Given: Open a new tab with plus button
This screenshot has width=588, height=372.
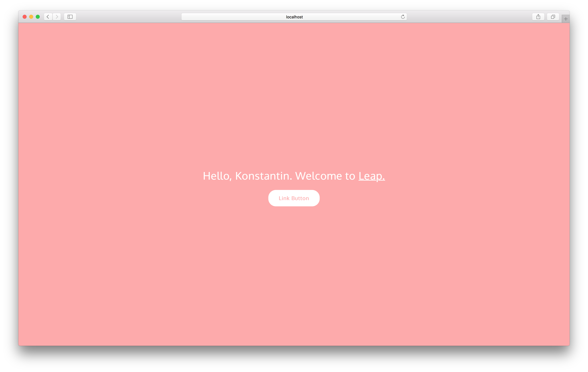Looking at the screenshot, I should [x=566, y=19].
